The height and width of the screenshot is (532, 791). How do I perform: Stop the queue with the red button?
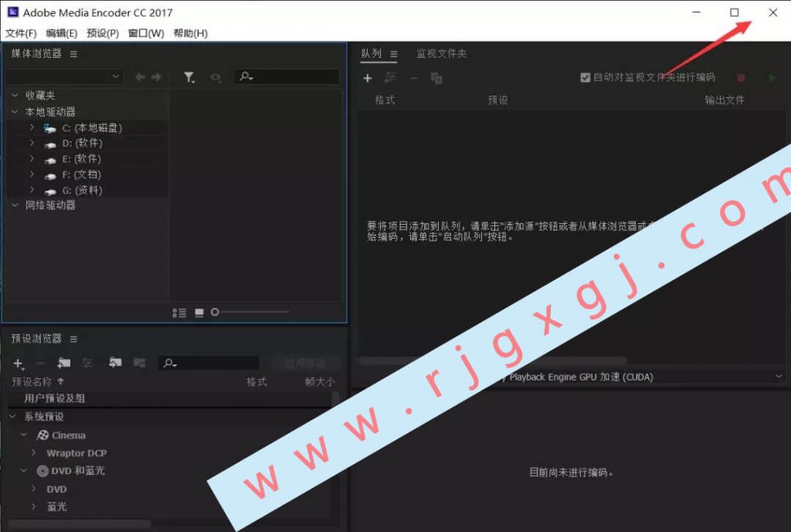click(x=741, y=78)
